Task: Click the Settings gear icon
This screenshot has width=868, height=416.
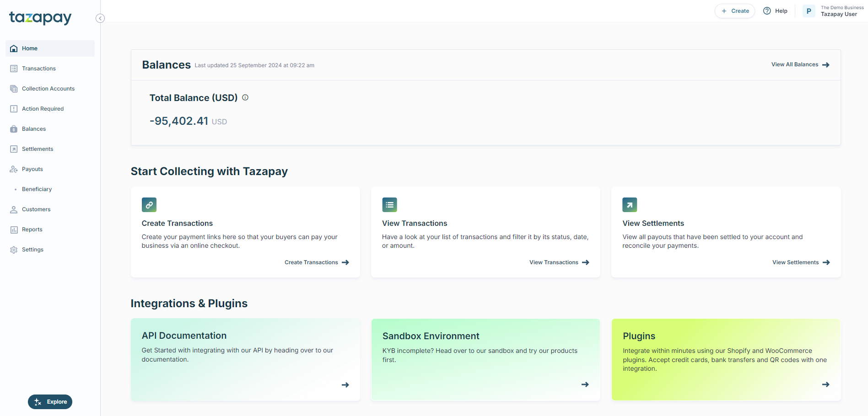Action: (14, 250)
